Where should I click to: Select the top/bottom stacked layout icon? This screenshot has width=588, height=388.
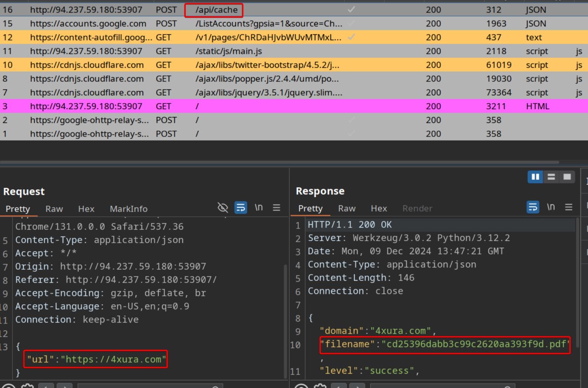[x=551, y=177]
